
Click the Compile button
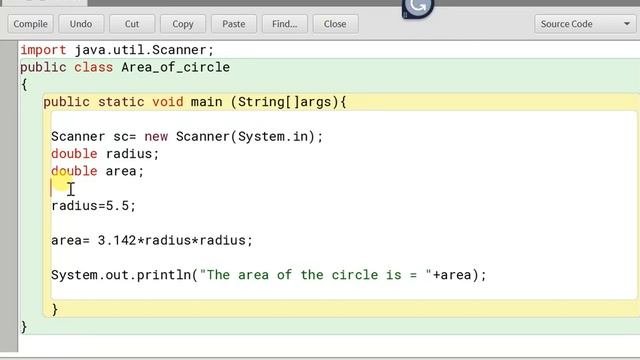click(x=30, y=24)
